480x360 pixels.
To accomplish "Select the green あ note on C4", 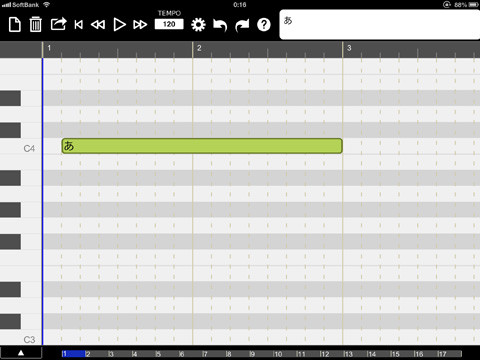I will [x=202, y=146].
